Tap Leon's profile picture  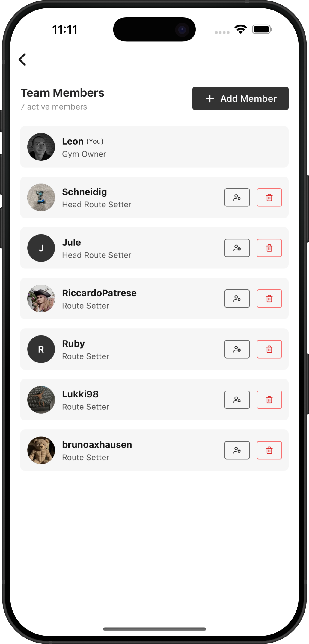[41, 147]
